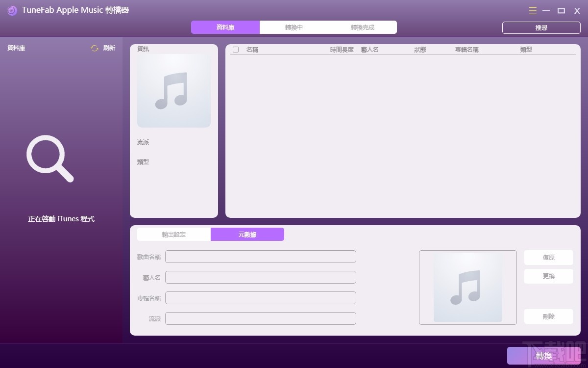Screen dimensions: 588x368
Task: Switch to the 轉換中 tab
Action: pos(294,27)
